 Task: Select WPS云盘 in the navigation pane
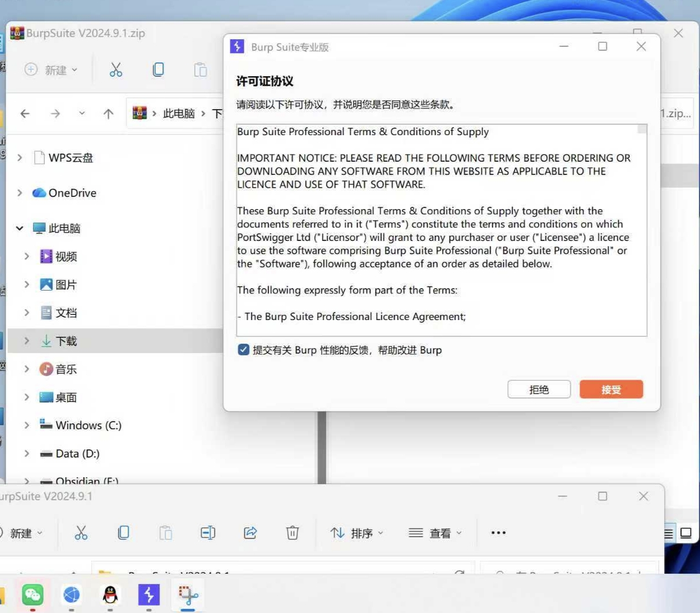click(x=71, y=158)
